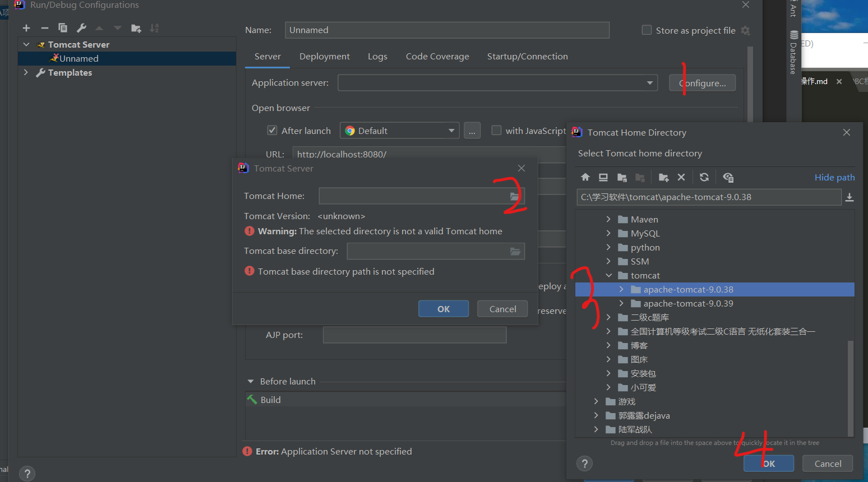Remove the selected configuration with minus icon
This screenshot has height=482, width=868.
tap(45, 28)
